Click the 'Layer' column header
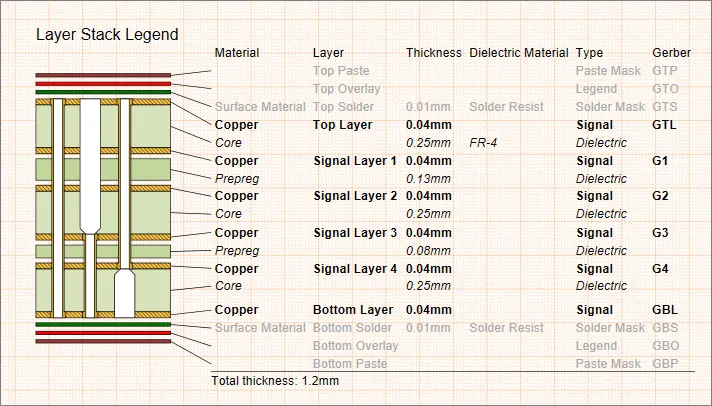This screenshot has width=712, height=406. 328,53
